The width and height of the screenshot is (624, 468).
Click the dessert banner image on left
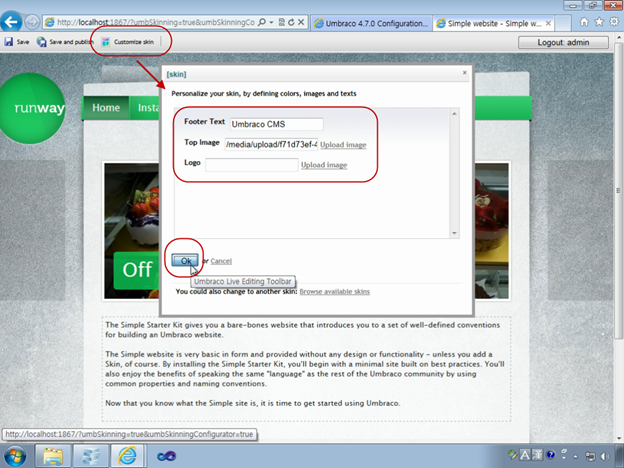pyautogui.click(x=132, y=231)
